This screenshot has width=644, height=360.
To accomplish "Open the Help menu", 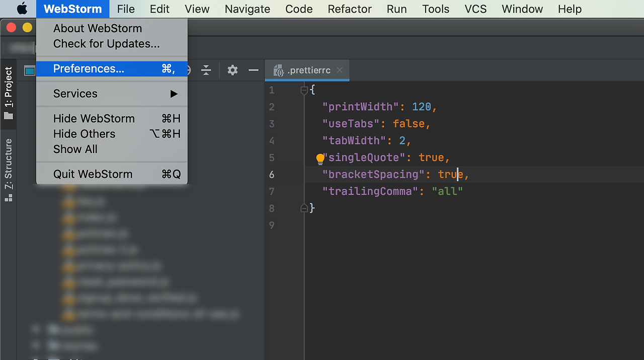I will (x=570, y=9).
